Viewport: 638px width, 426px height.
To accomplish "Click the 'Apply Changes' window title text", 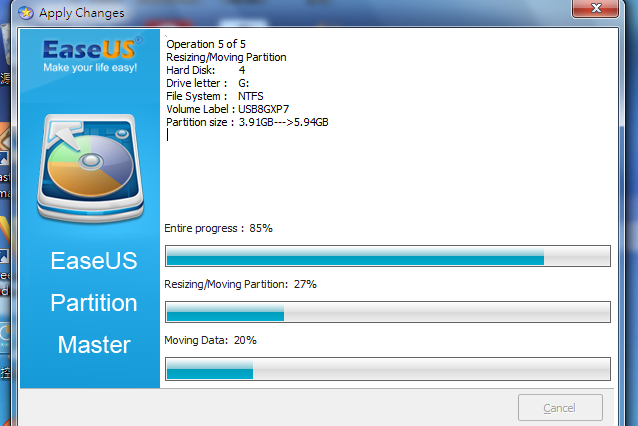I will pos(82,13).
